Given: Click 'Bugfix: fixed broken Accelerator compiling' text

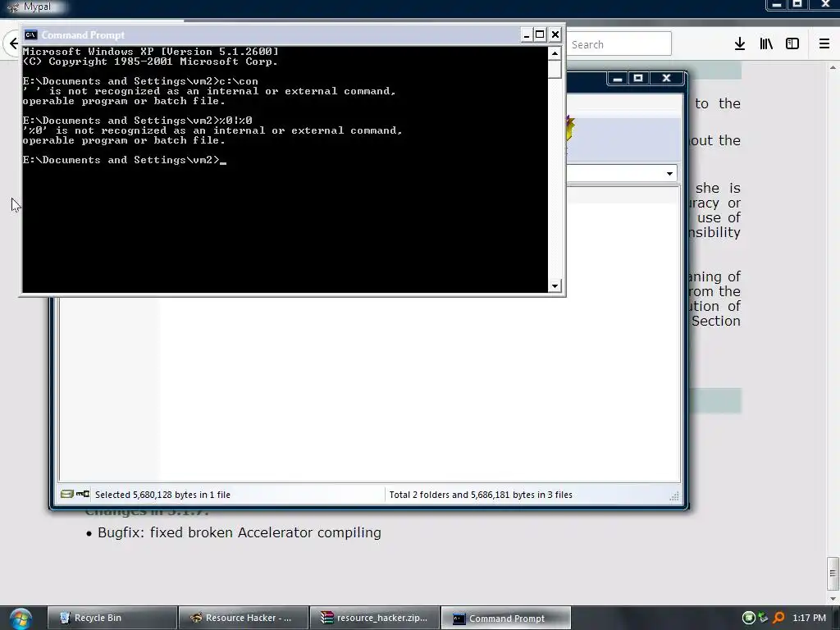Looking at the screenshot, I should [240, 532].
